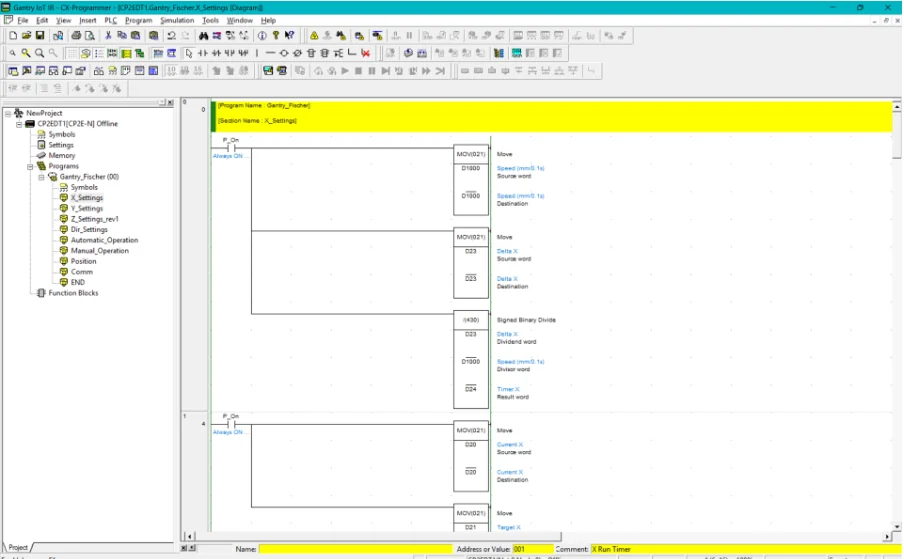
Task: Save the project with floppy disk icon
Action: pos(40,36)
